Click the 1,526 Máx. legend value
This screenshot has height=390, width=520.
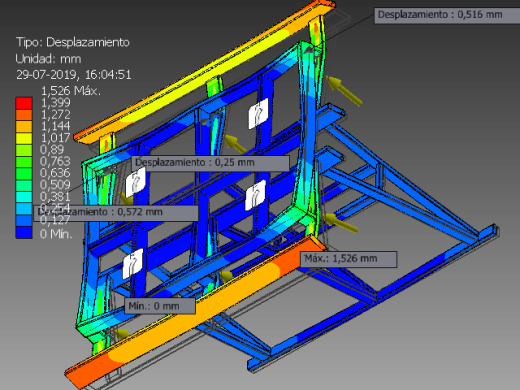(x=70, y=91)
